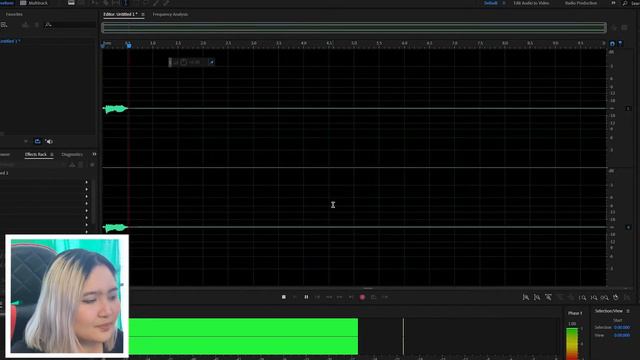The height and width of the screenshot is (360, 640).
Task: Edit View start time value
Action: pos(622,335)
